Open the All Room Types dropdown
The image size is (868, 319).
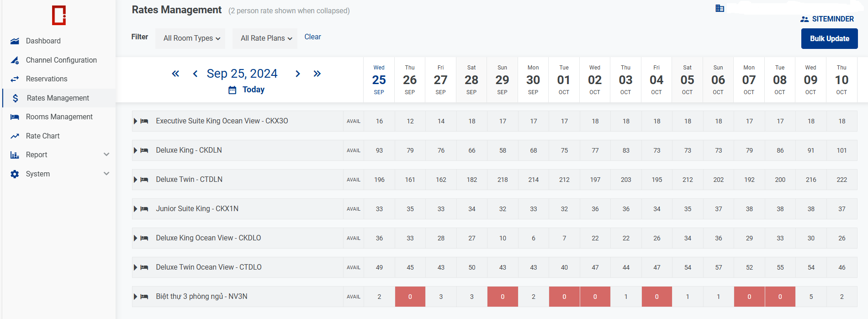pos(191,38)
